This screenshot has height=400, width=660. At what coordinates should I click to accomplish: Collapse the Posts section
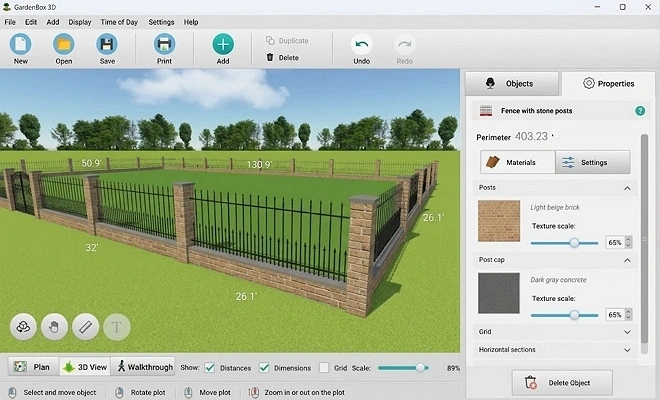pyautogui.click(x=627, y=188)
